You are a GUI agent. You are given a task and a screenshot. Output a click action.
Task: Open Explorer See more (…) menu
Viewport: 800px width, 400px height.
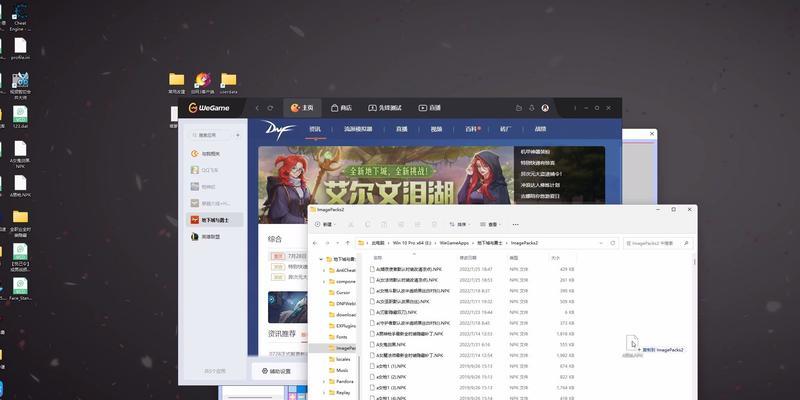[x=515, y=224]
